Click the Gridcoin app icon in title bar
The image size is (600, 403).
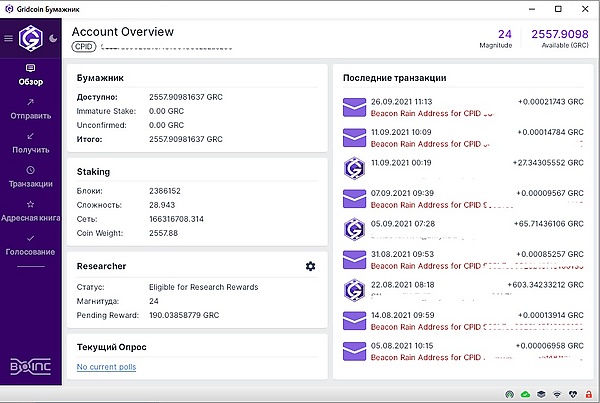point(9,9)
